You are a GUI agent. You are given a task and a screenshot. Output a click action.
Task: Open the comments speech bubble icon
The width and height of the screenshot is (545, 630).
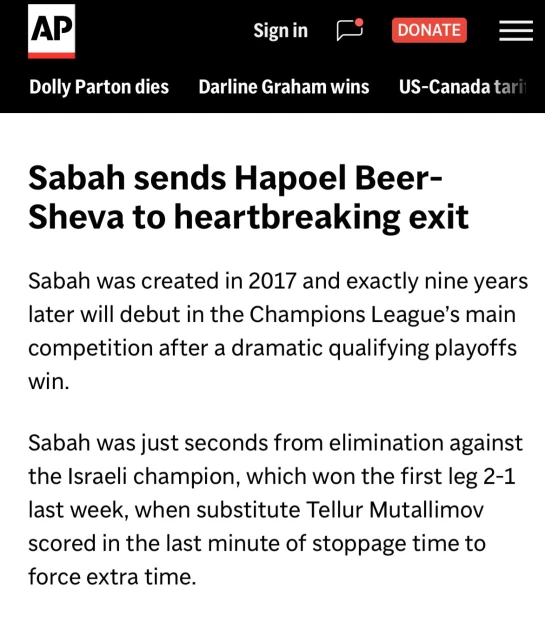(x=350, y=30)
